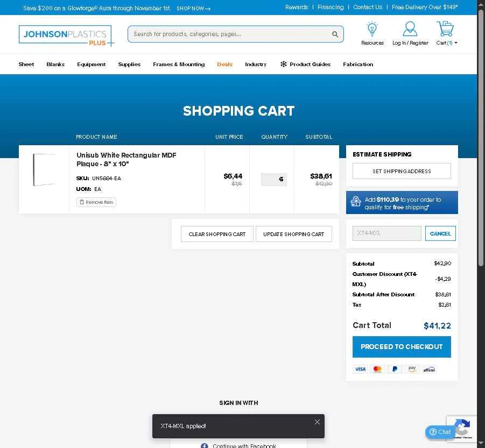Open the Sheet menu
The image size is (485, 448).
pos(26,64)
